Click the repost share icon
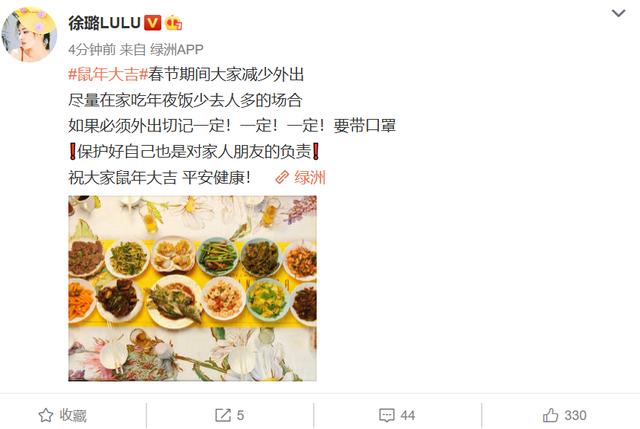 click(223, 416)
